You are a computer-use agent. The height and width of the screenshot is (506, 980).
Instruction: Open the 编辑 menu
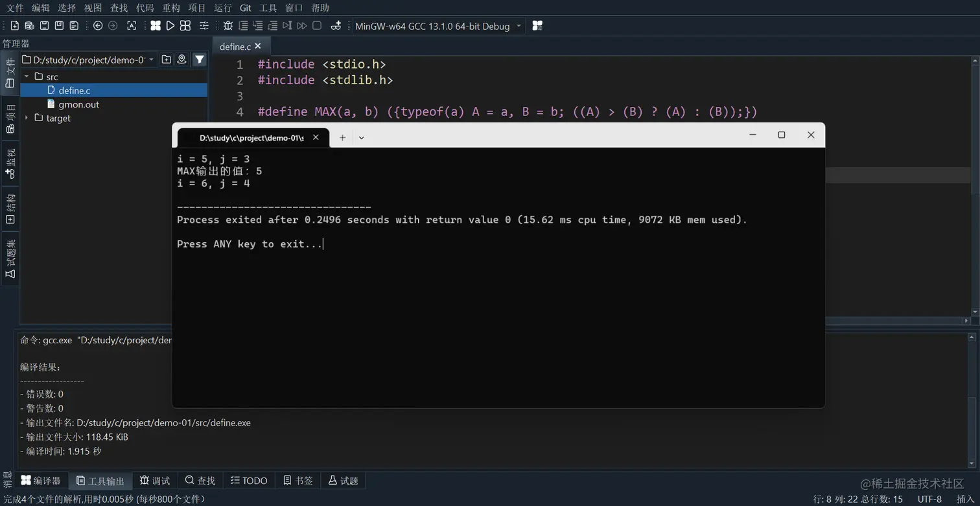pos(41,8)
